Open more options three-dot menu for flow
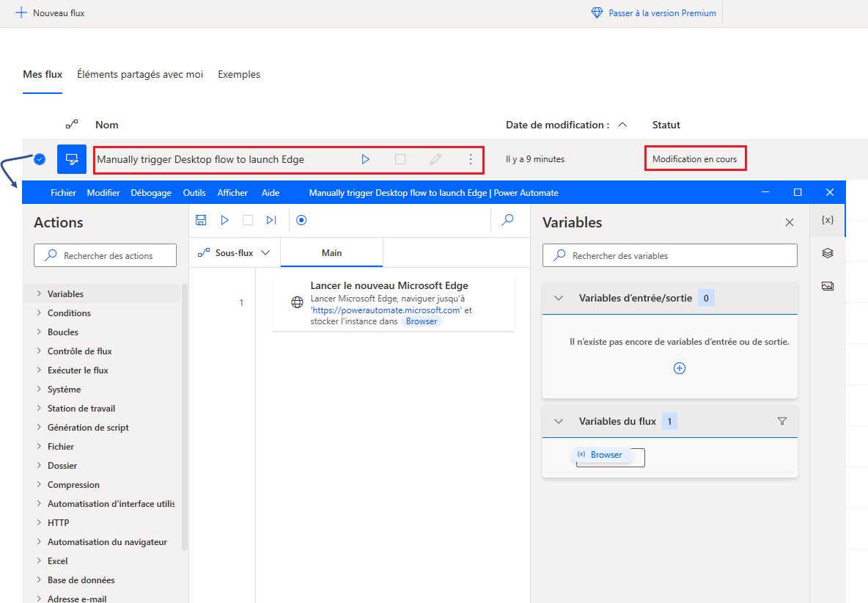The width and height of the screenshot is (868, 603). 471,159
